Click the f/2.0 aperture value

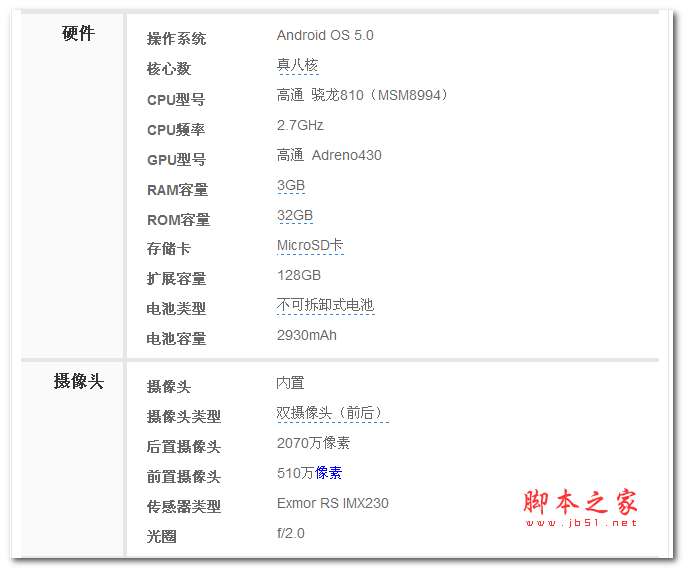click(291, 534)
